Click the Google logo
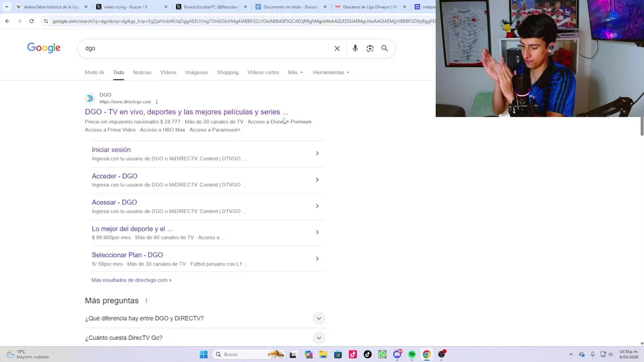The width and height of the screenshot is (644, 362). [44, 48]
